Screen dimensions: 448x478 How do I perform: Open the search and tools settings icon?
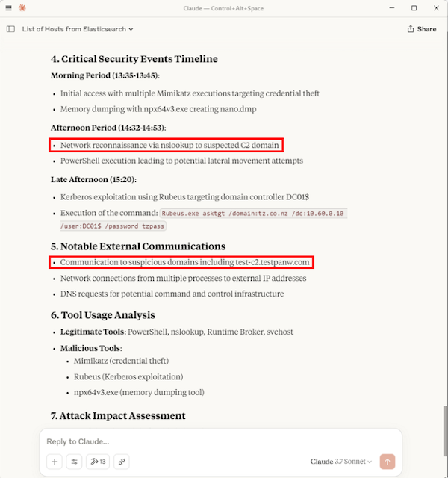[75, 462]
